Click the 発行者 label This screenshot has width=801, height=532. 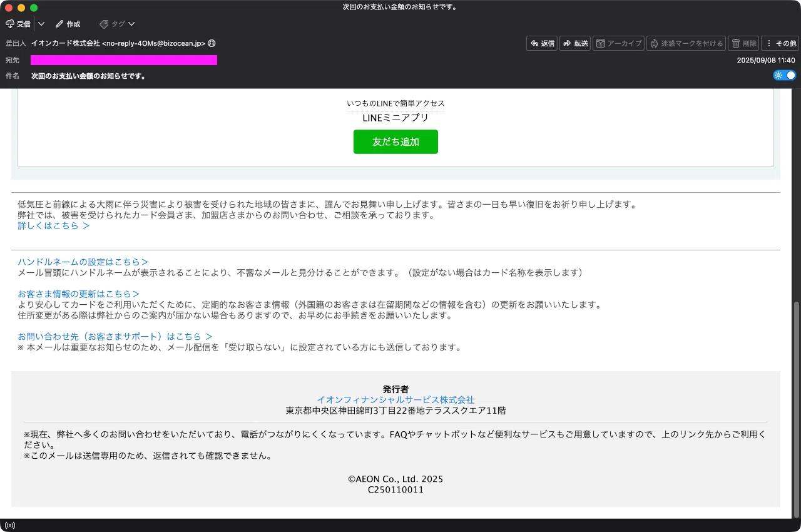395,389
